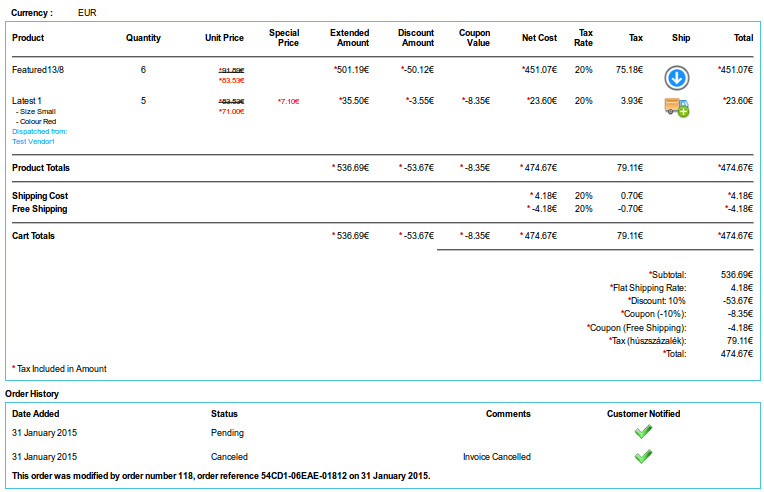Click the blue download arrow icon

pyautogui.click(x=680, y=78)
